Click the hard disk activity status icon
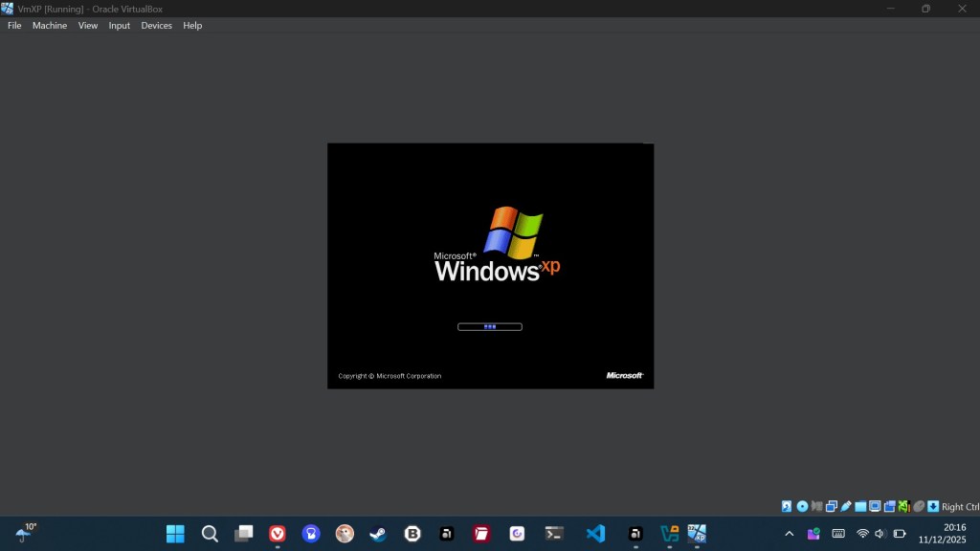This screenshot has width=980, height=551. pyautogui.click(x=787, y=507)
